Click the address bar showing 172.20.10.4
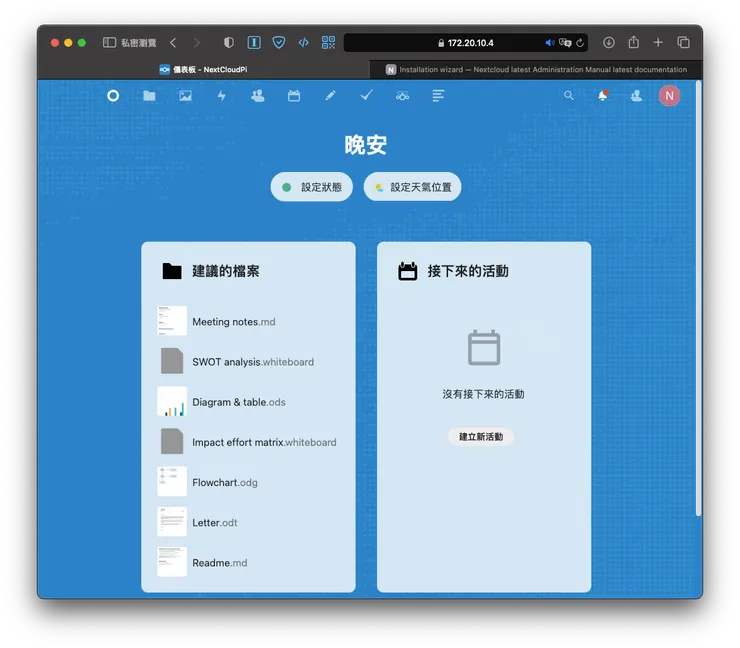Viewport: 740px width, 648px height. pyautogui.click(x=465, y=43)
